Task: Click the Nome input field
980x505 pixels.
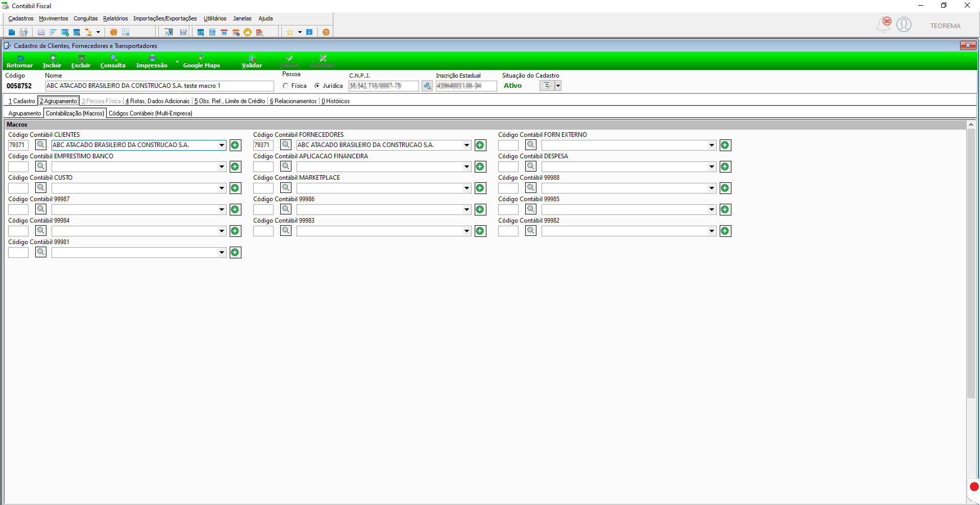Action: [x=159, y=86]
